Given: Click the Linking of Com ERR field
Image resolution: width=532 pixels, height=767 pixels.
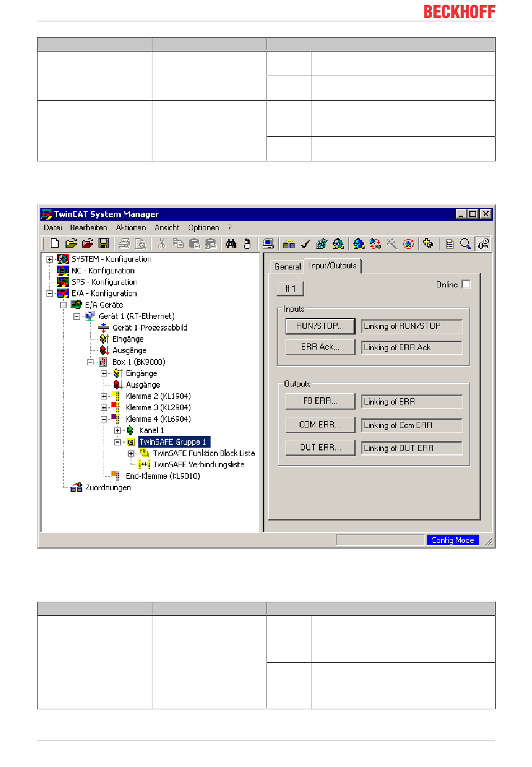Looking at the screenshot, I should (412, 425).
